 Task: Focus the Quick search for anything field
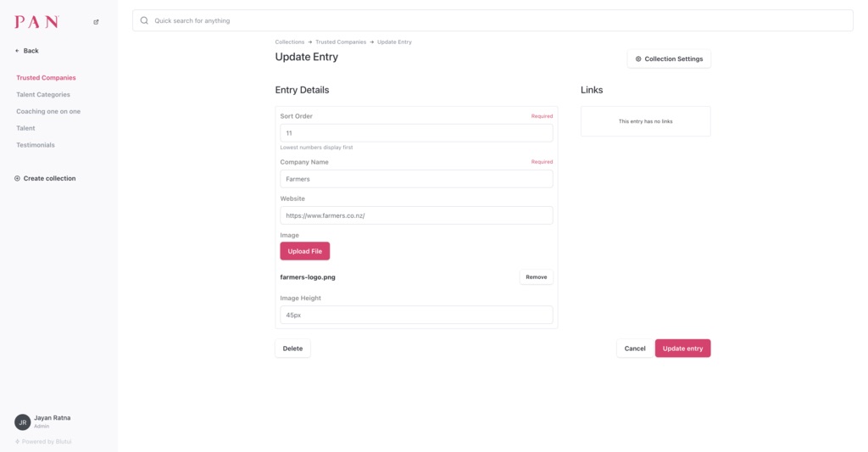tap(492, 20)
